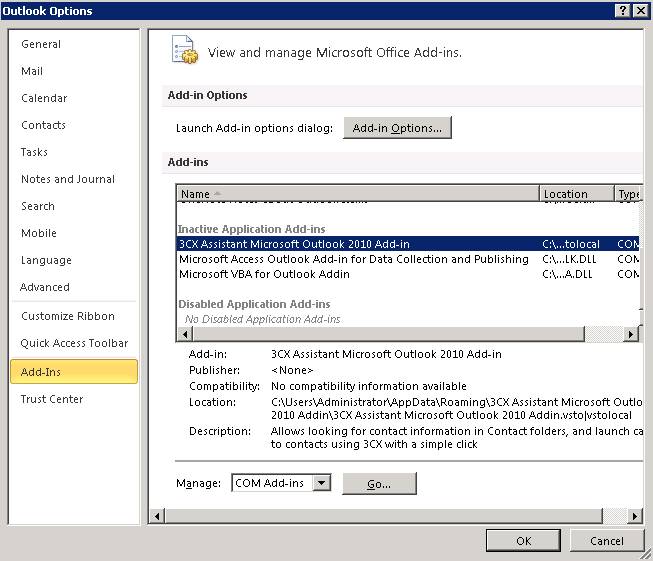Open the General options page

[41, 44]
